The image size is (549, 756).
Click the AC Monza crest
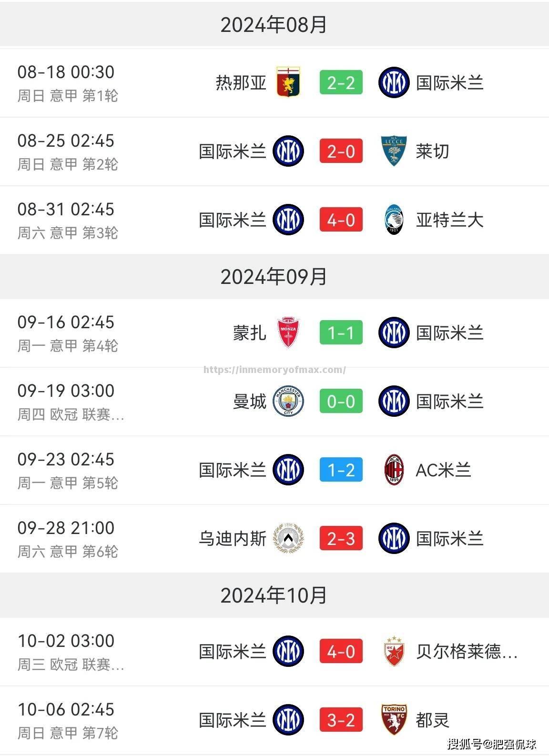(288, 333)
